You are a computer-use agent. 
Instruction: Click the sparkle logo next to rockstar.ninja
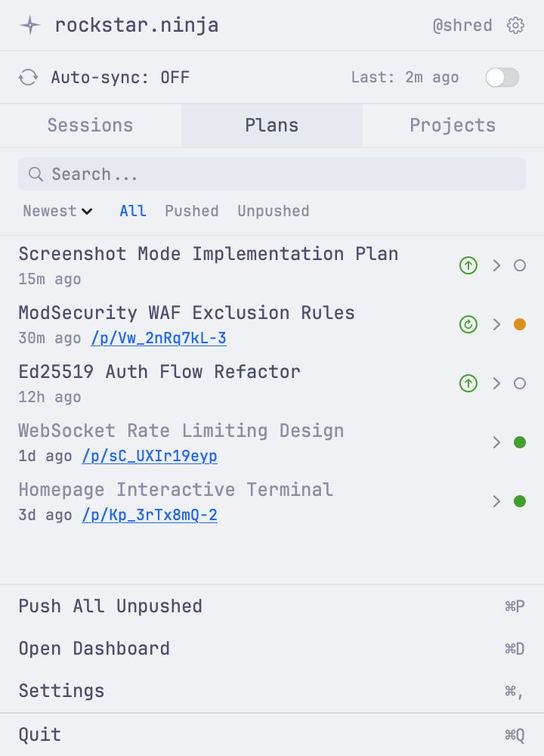[29, 24]
